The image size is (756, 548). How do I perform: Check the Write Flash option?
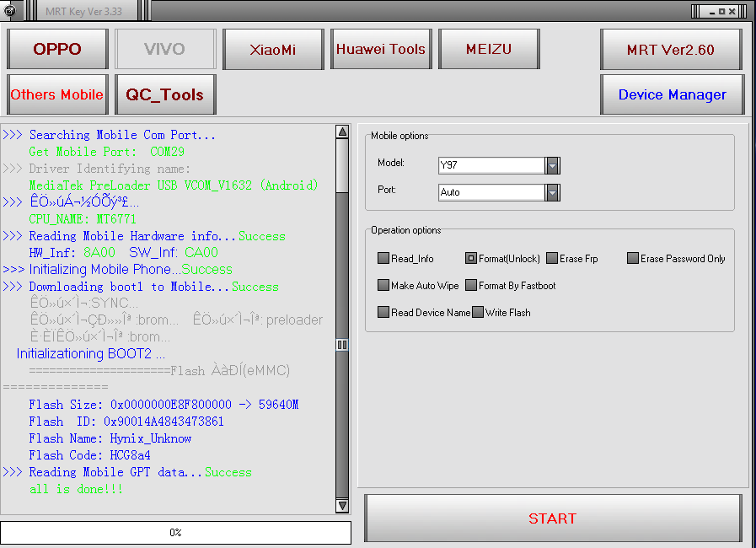[x=477, y=312]
